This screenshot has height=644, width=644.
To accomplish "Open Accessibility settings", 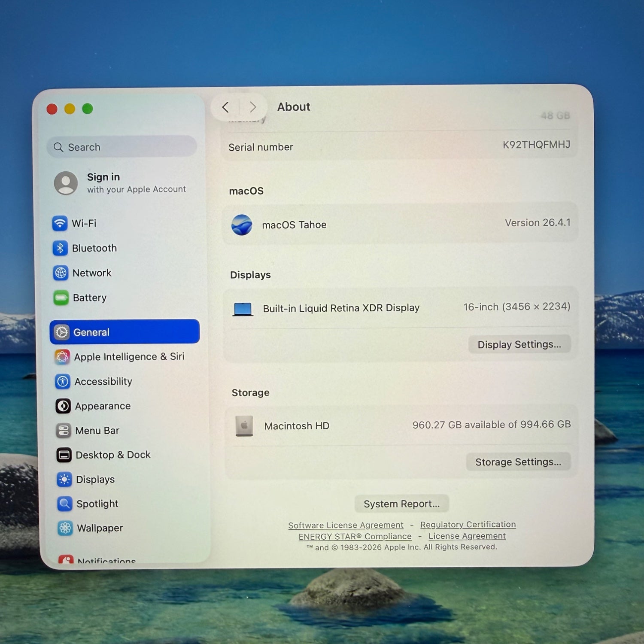I will (x=125, y=381).
